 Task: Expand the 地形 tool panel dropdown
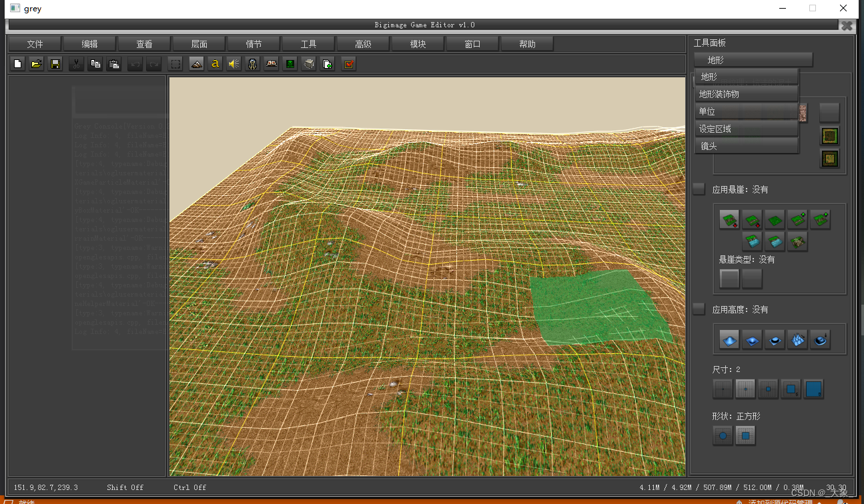pos(753,60)
